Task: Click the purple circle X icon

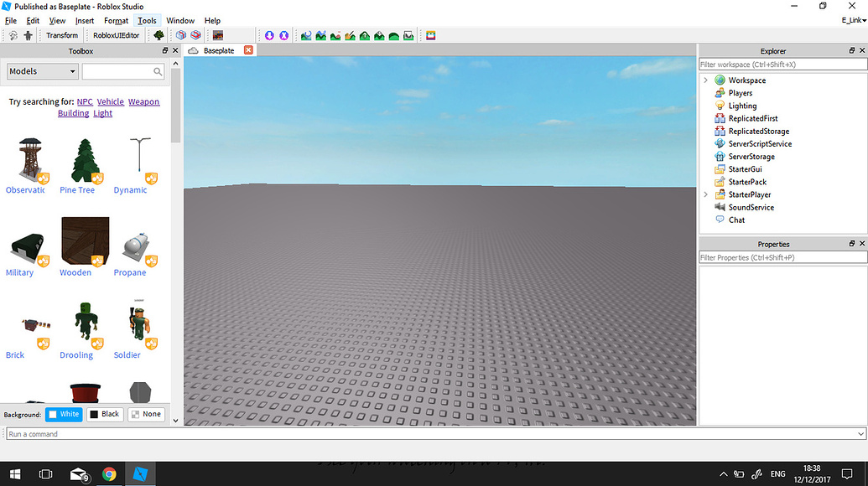Action: (284, 35)
